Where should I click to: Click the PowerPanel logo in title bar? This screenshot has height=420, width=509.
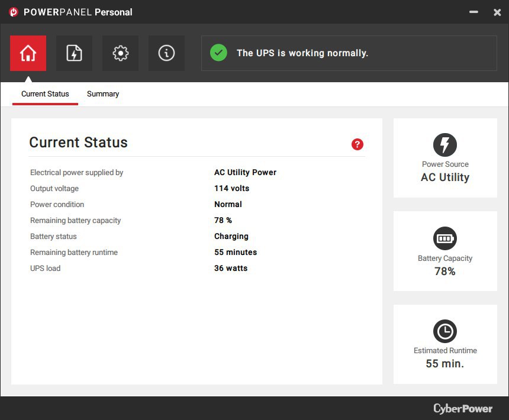click(x=14, y=12)
